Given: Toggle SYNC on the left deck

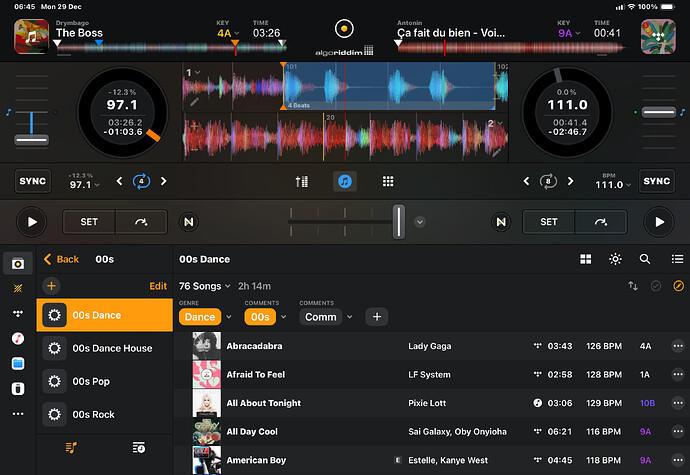Looking at the screenshot, I should click(x=33, y=181).
